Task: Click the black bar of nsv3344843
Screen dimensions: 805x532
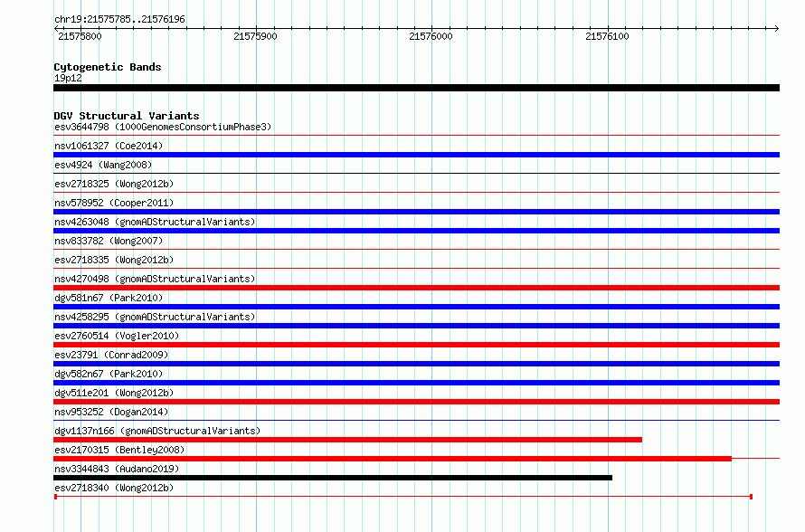Action: (333, 478)
